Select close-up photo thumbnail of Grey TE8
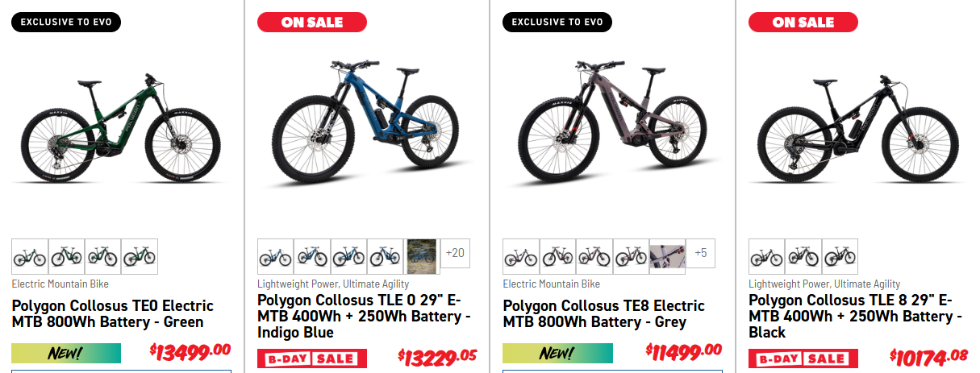 click(x=667, y=256)
